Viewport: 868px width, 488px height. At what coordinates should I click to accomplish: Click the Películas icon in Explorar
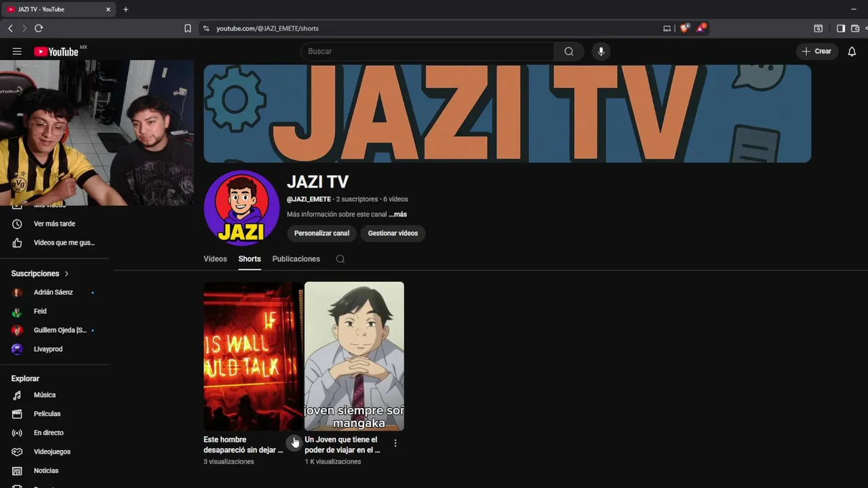tap(18, 414)
